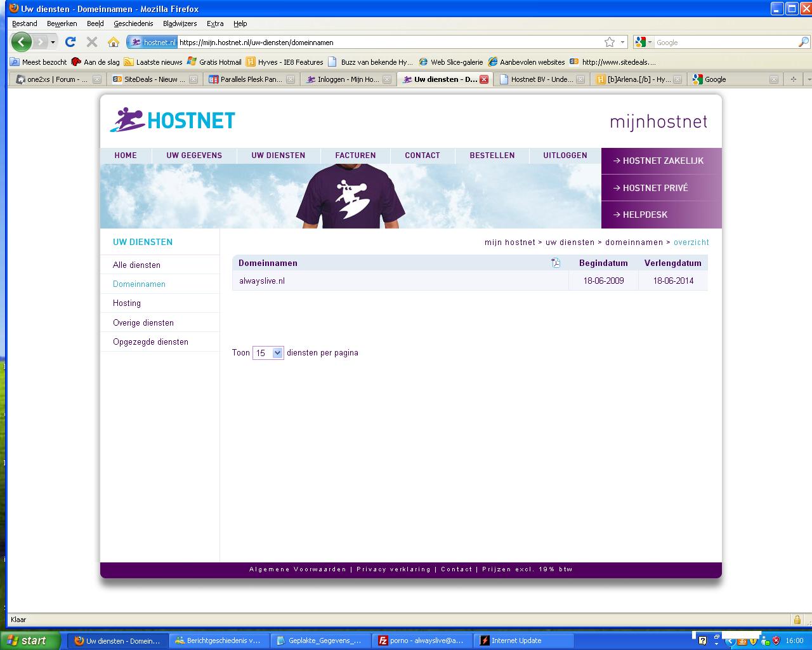Open the browser Home page icon
This screenshot has height=650, width=812.
coord(114,42)
